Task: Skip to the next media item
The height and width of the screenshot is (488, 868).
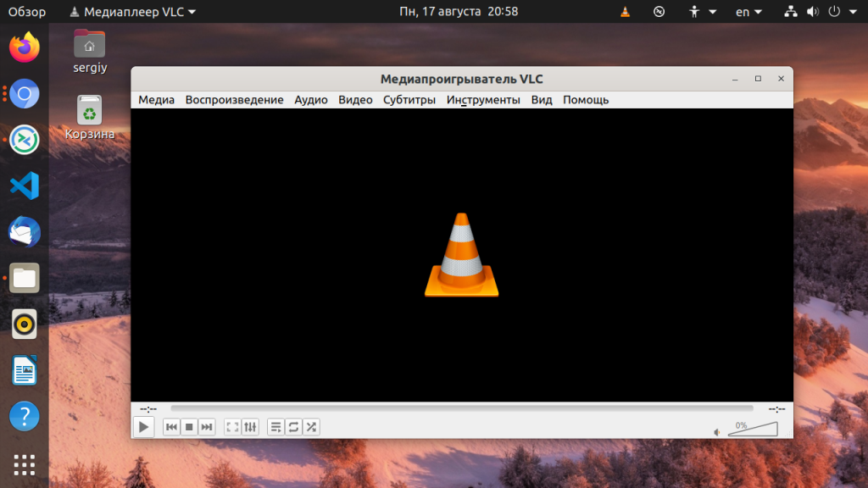Action: (207, 427)
